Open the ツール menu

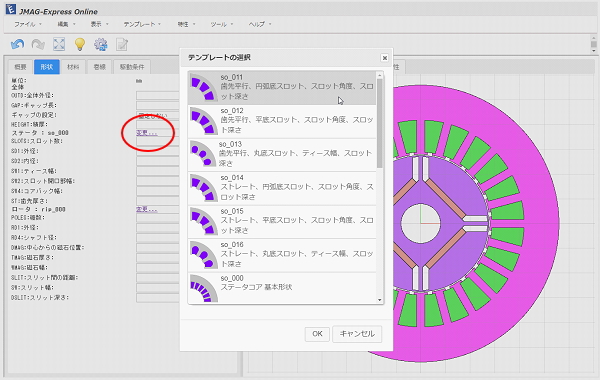[222, 24]
